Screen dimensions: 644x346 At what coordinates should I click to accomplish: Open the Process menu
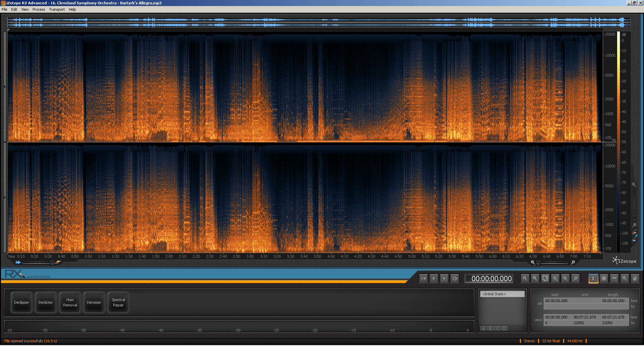(39, 9)
